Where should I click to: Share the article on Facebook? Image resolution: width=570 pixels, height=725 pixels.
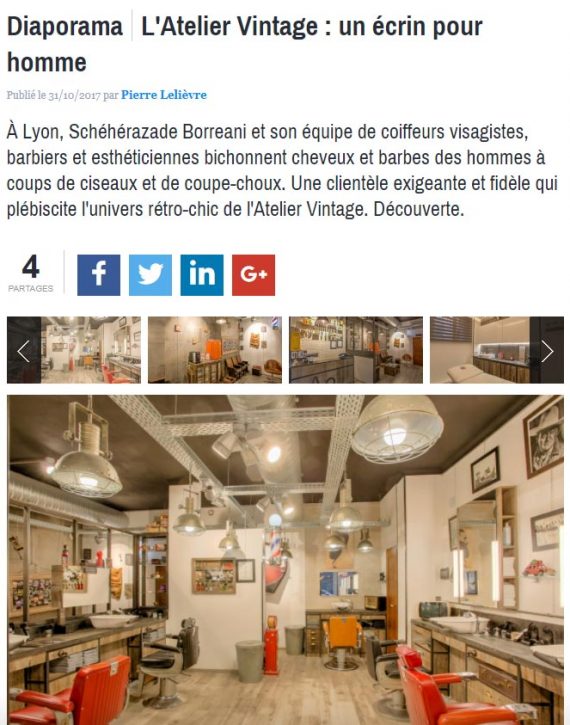[98, 275]
